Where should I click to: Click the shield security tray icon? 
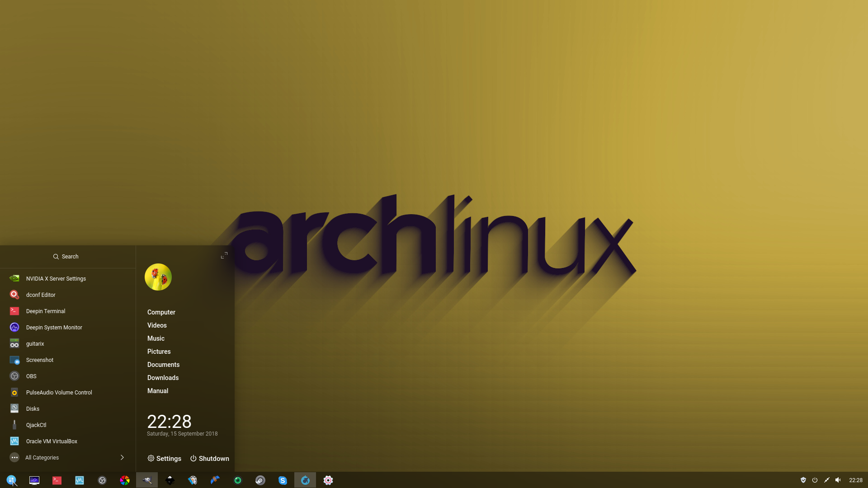coord(803,480)
